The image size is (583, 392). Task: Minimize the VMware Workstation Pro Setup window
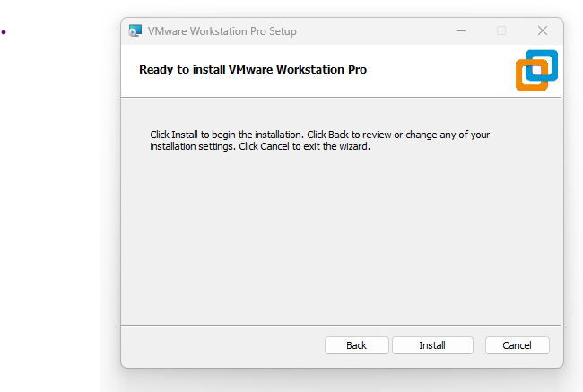(461, 30)
